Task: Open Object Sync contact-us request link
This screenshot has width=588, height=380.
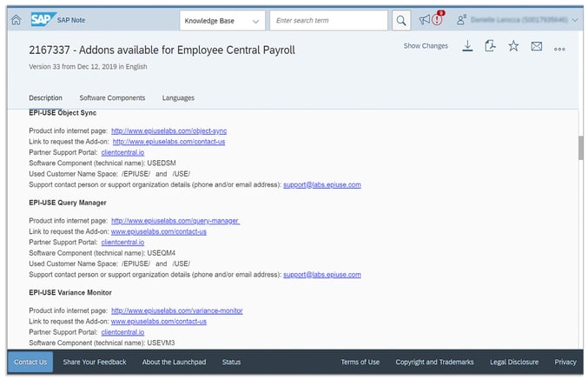Action: tap(168, 142)
